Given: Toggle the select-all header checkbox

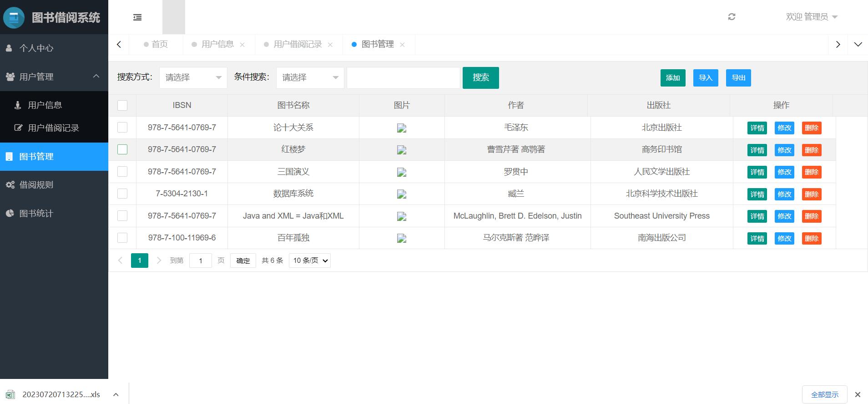Looking at the screenshot, I should pyautogui.click(x=122, y=105).
